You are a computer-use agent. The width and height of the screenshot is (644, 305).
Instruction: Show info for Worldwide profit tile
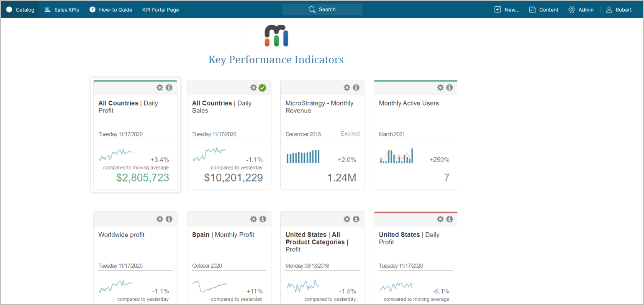tap(169, 219)
